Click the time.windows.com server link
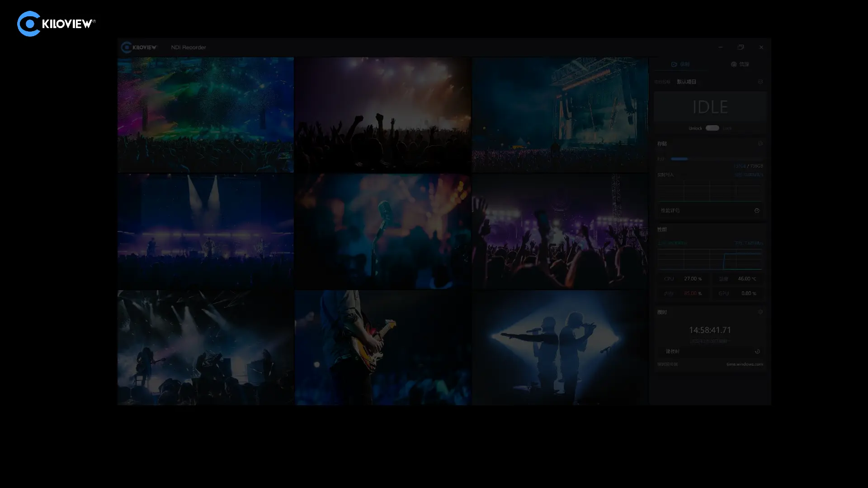 coord(744,364)
